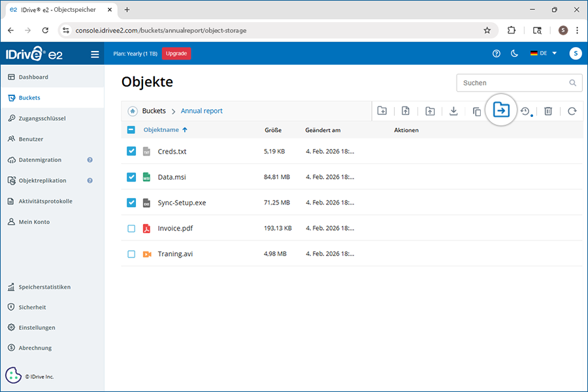Download the selected objects

[x=453, y=111]
